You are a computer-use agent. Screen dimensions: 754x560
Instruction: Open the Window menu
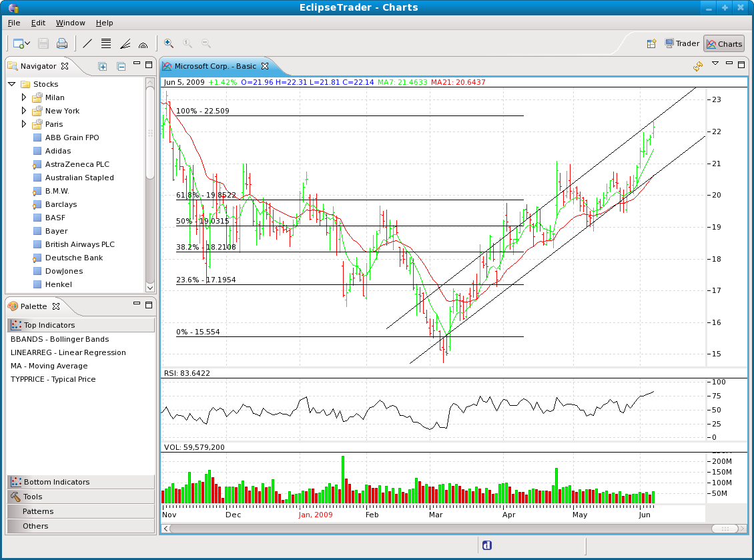(x=70, y=23)
